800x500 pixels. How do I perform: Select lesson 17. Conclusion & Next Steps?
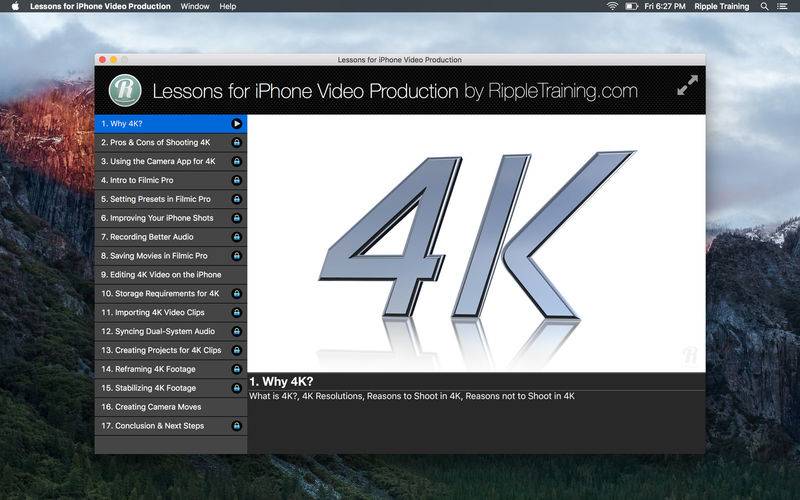[x=170, y=426]
